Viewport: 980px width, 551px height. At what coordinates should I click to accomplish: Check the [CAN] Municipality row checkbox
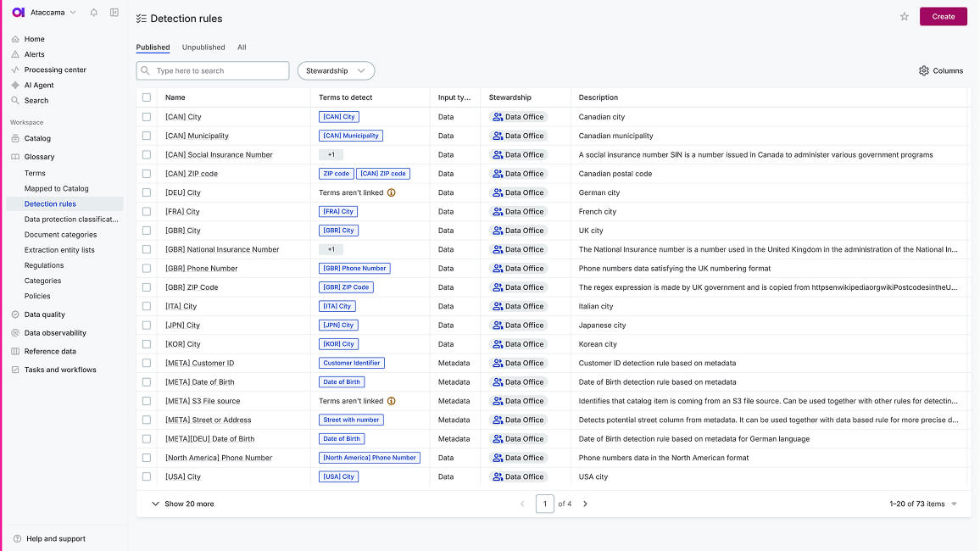[147, 136]
